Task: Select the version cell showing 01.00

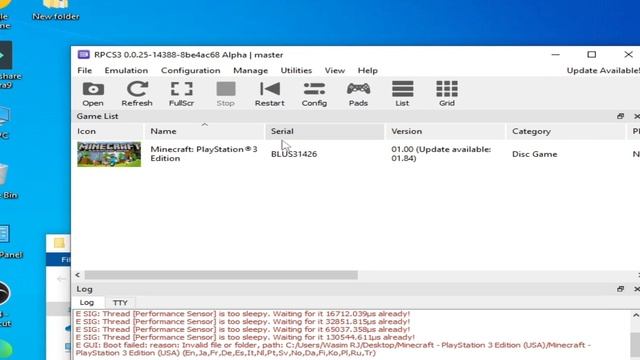Action: pos(441,154)
